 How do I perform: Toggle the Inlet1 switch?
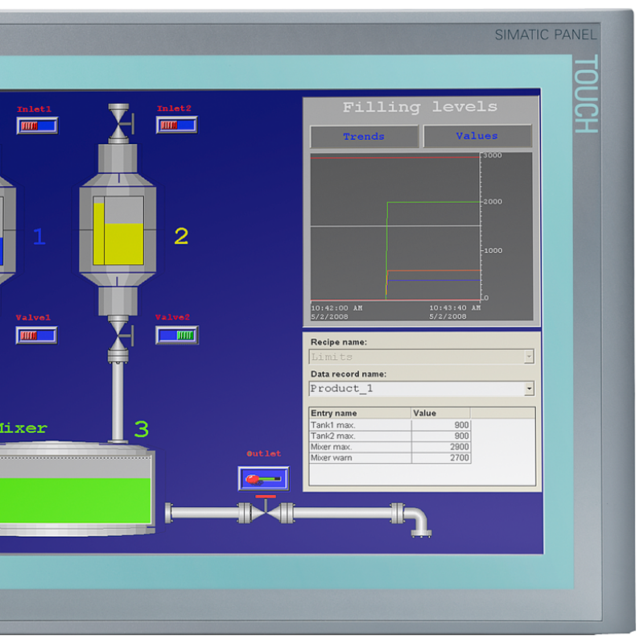coord(37,126)
